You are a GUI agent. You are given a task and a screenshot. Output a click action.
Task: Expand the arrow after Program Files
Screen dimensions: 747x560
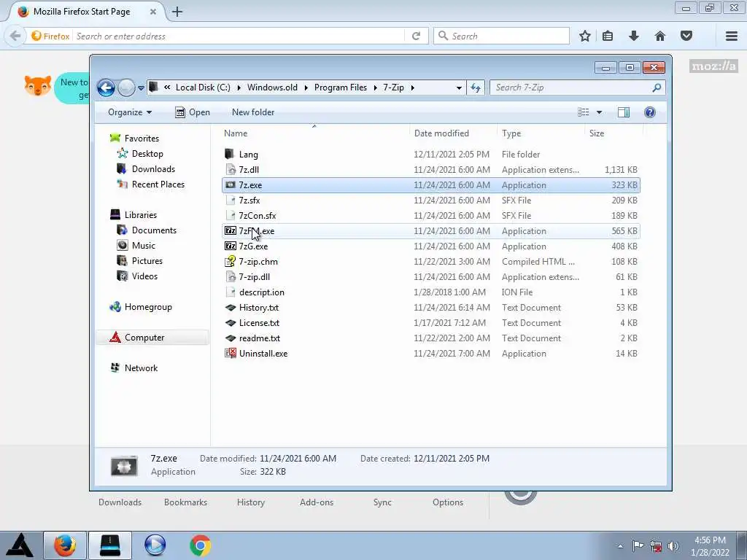[376, 87]
